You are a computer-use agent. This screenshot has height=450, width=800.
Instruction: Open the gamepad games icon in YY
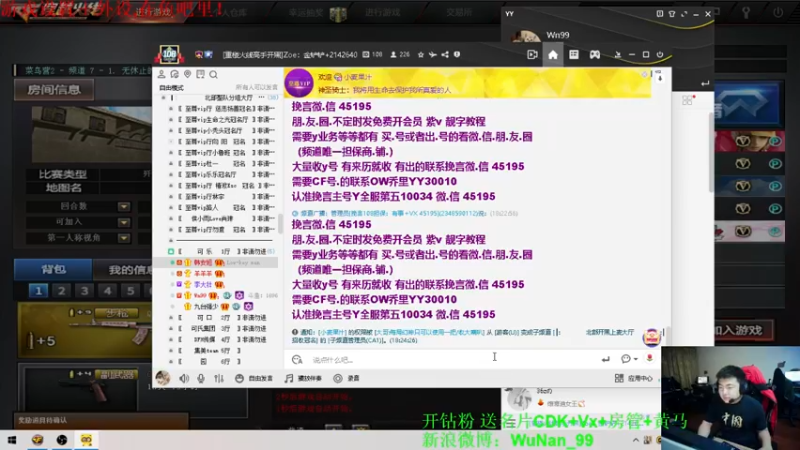[595, 55]
